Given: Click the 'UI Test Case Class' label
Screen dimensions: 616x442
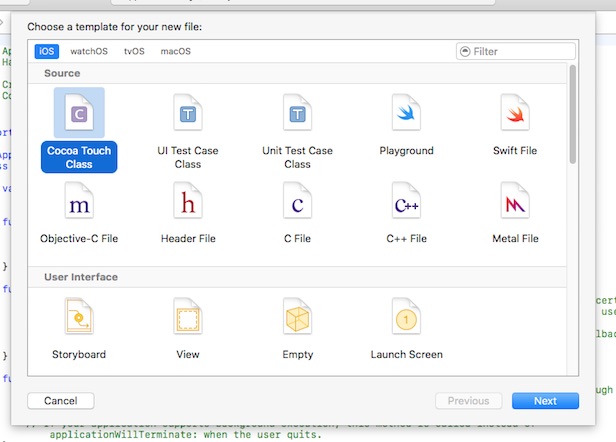Looking at the screenshot, I should pyautogui.click(x=188, y=157).
